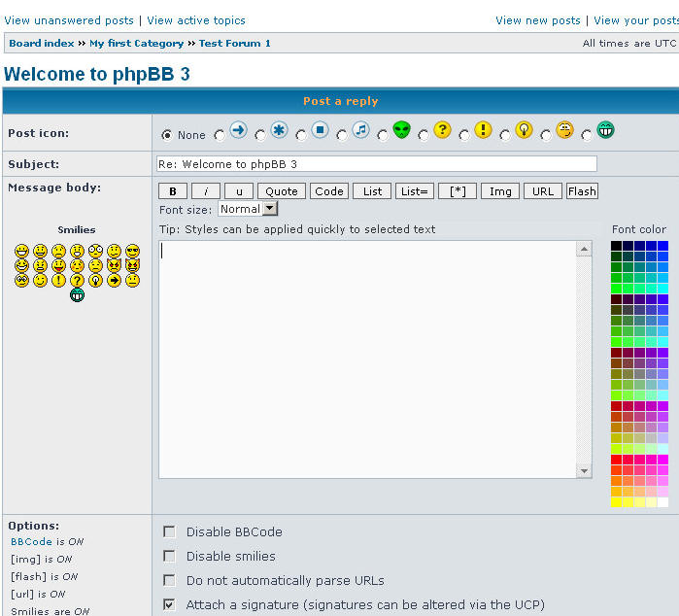
Task: Apply bold with the B button
Action: click(173, 191)
